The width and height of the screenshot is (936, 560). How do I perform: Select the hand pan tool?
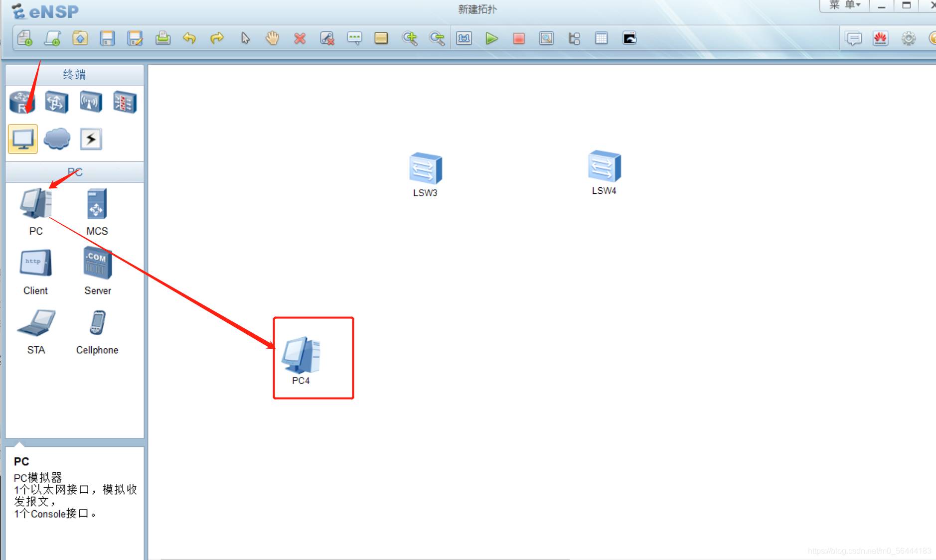pos(272,38)
